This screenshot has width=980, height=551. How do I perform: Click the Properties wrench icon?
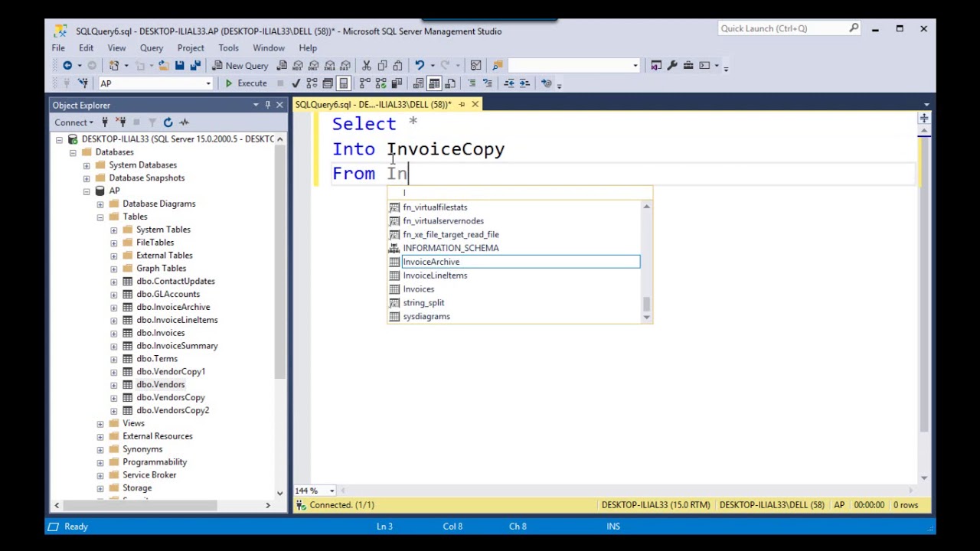click(x=672, y=65)
